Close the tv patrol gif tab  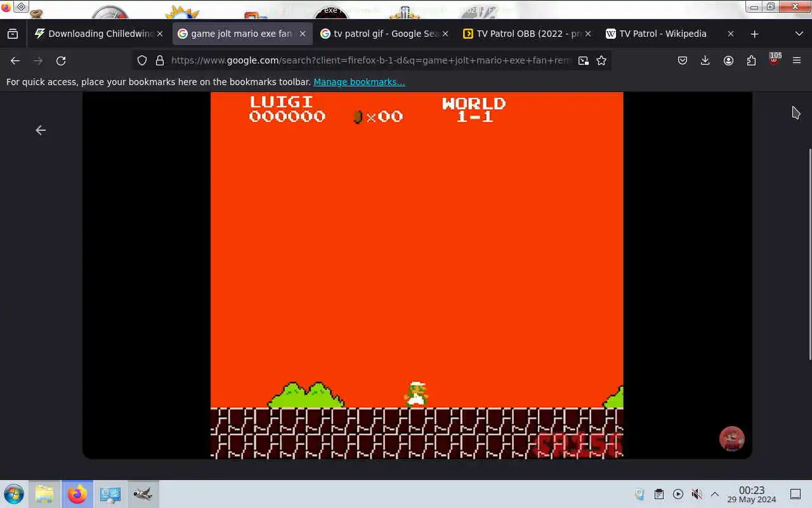[445, 34]
